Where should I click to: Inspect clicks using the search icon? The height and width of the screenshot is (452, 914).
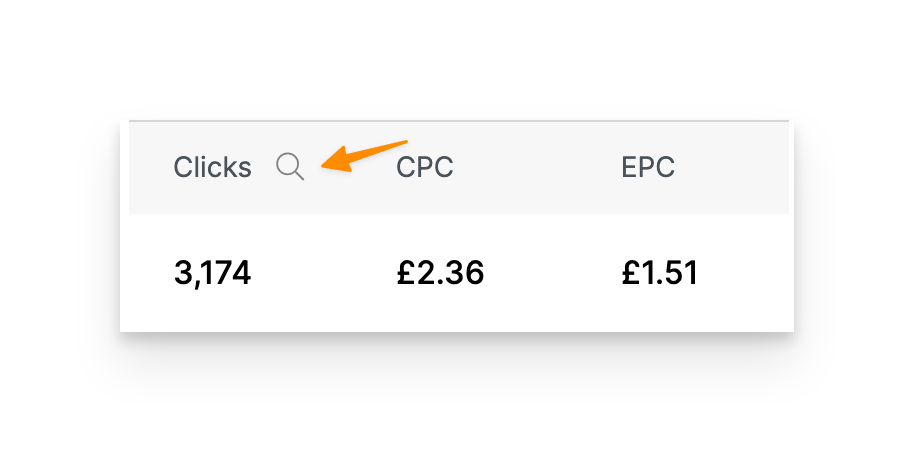pyautogui.click(x=290, y=167)
